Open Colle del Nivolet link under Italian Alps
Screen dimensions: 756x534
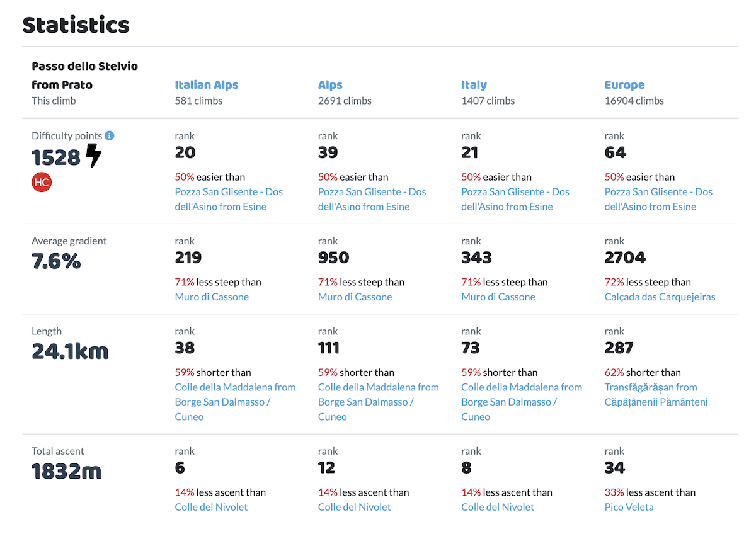(211, 507)
